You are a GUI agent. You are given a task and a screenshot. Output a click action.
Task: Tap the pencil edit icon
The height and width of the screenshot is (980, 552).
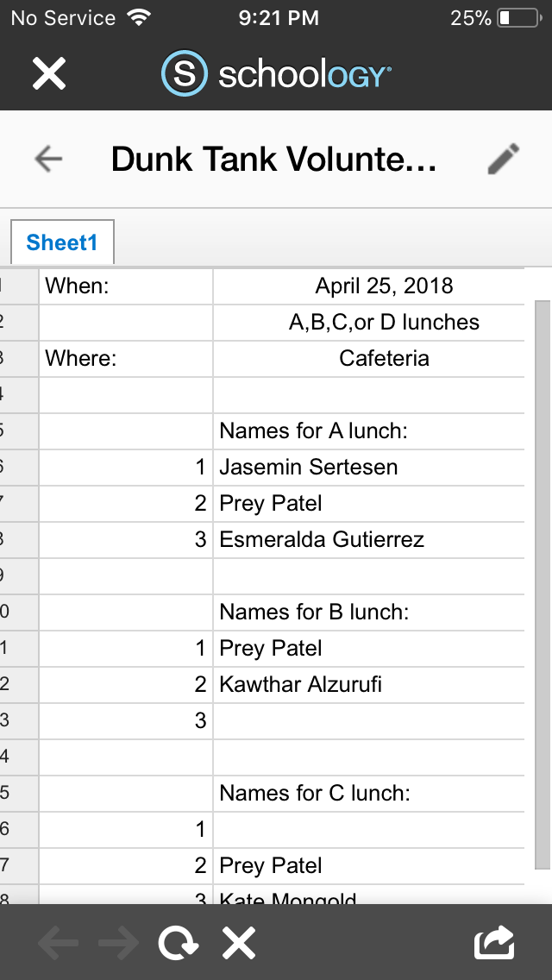504,159
